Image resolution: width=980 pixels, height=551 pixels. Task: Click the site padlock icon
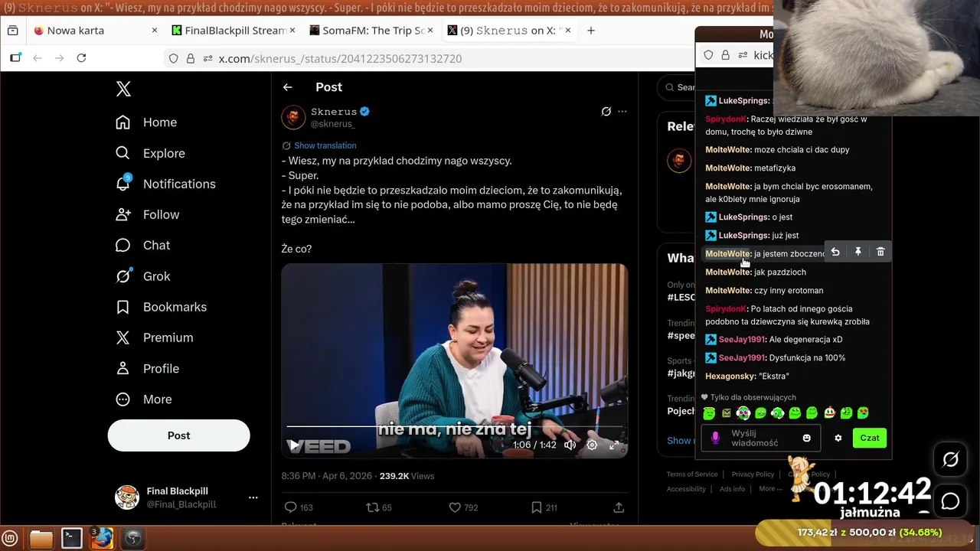190,58
